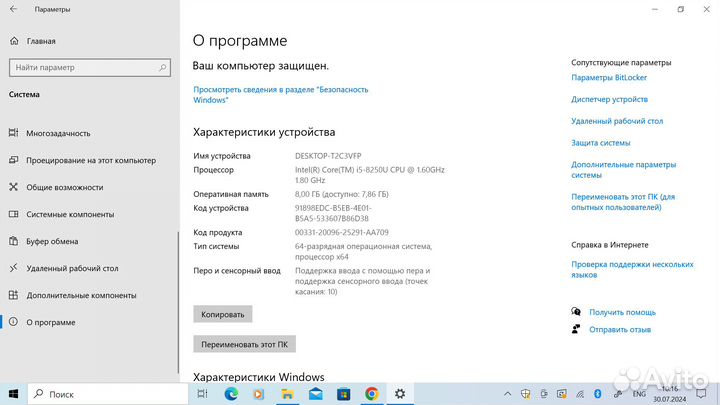Click the Проецирование sidebar icon

point(13,160)
